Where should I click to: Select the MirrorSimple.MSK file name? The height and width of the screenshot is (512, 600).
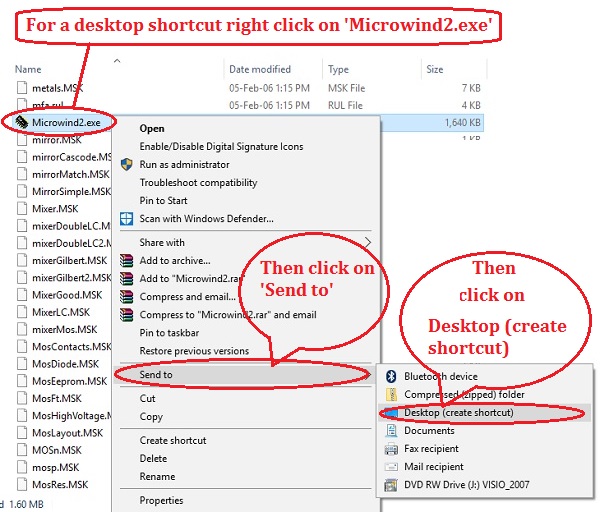point(72,191)
